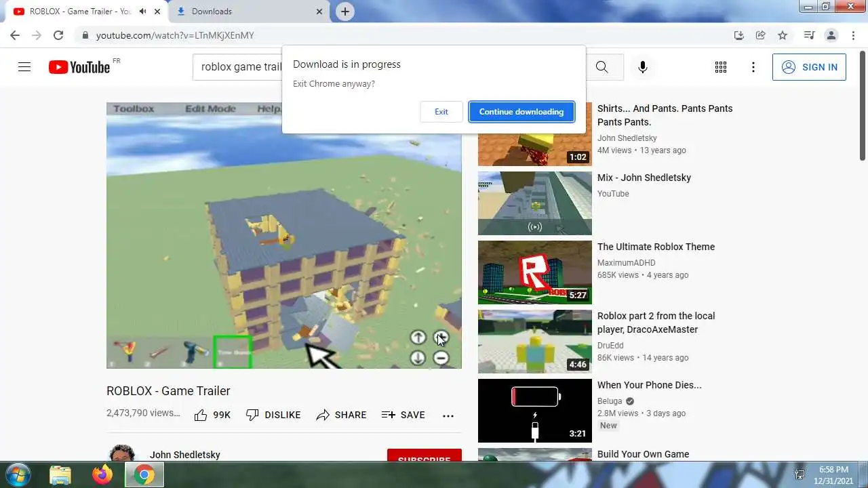Click the ROBLOX - Game Trailer title
868x488 pixels.
tap(168, 391)
